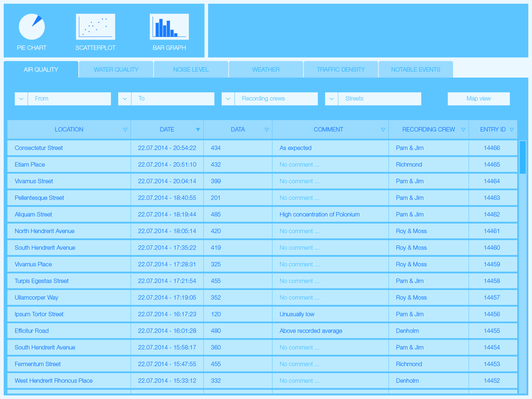Viewport: 532px width, 399px height.
Task: Click the From input field
Action: (69, 99)
